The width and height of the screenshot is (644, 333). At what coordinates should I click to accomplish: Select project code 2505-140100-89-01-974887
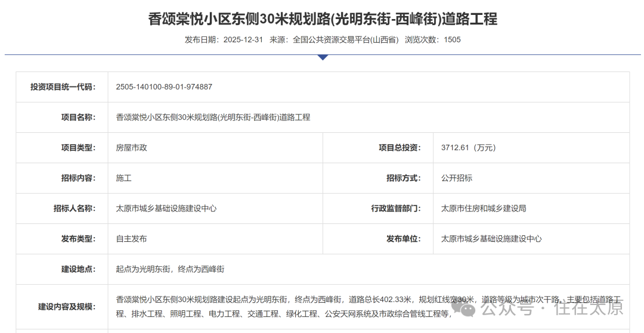pos(165,87)
